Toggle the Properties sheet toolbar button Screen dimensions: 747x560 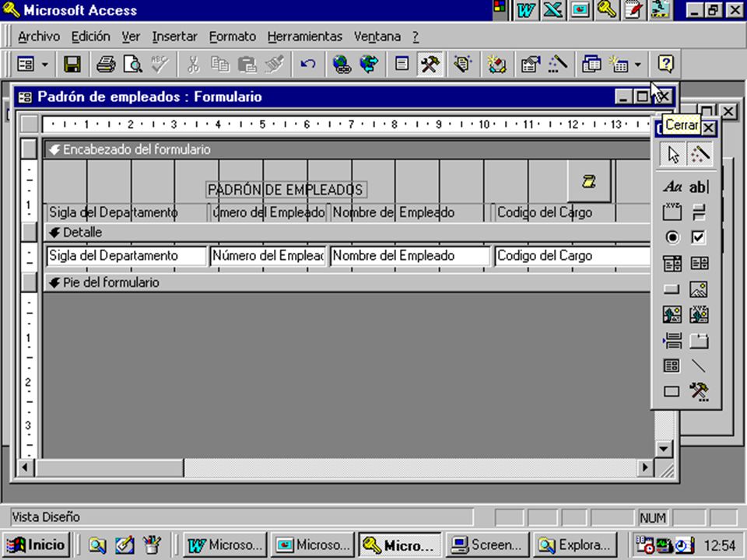(530, 64)
